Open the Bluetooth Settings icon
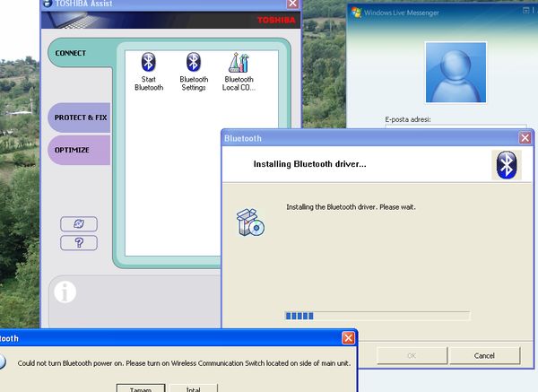The image size is (538, 392). (x=194, y=72)
